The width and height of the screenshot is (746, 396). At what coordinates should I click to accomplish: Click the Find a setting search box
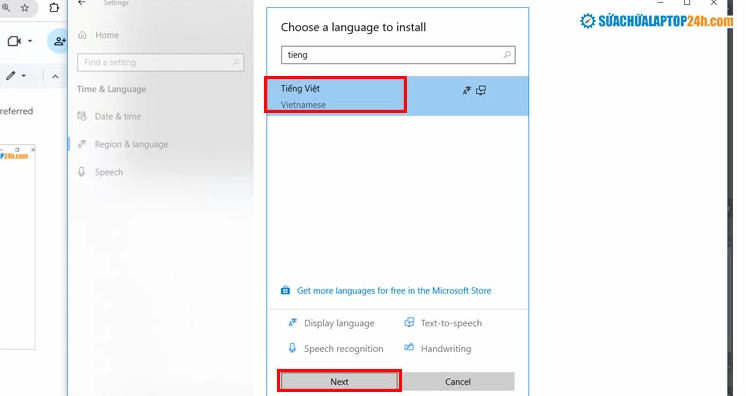coord(161,62)
